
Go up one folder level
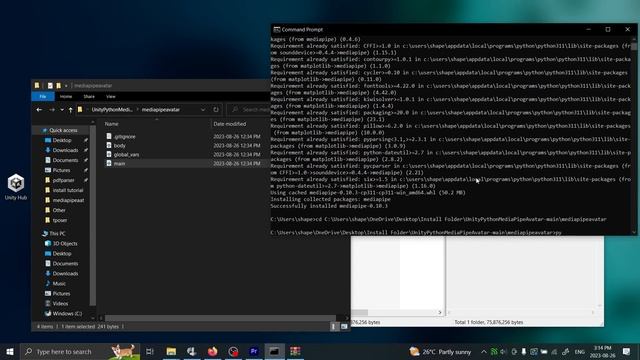(71, 110)
